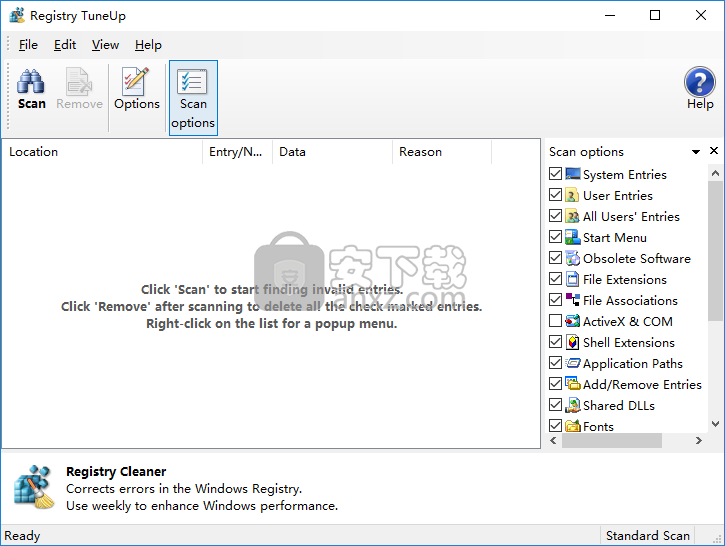
Task: Click the Ready status text
Action: point(22,535)
